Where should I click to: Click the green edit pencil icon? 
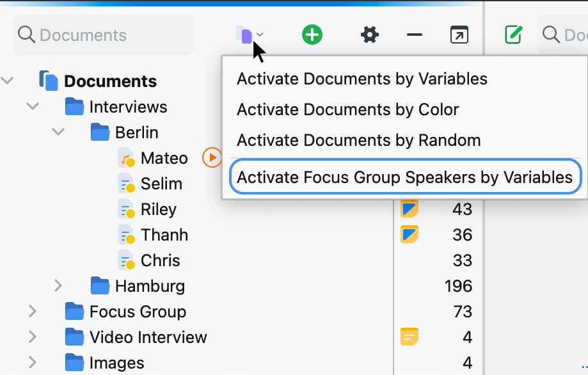pyautogui.click(x=514, y=35)
